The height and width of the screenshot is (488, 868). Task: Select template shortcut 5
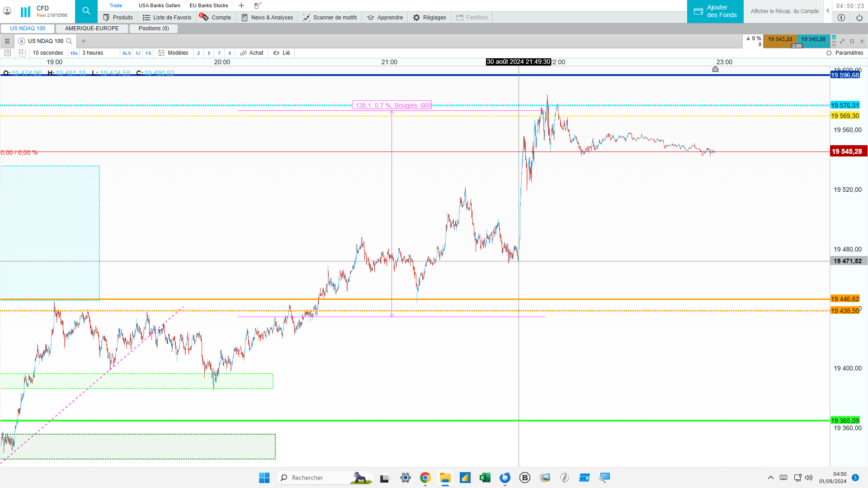pos(209,53)
